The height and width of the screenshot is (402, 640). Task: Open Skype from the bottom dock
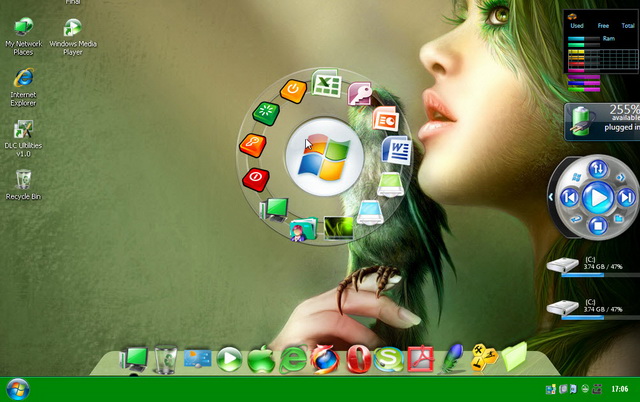click(388, 359)
